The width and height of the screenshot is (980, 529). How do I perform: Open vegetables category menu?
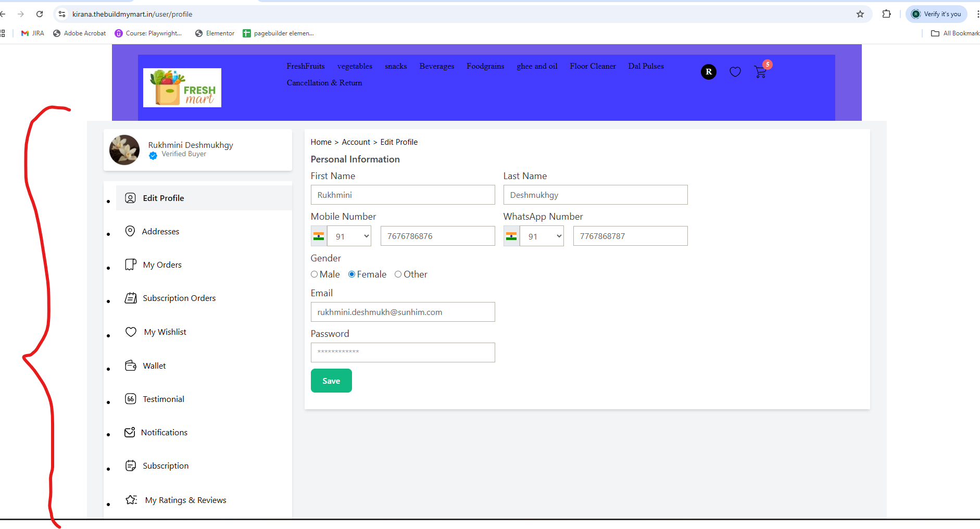[x=355, y=66]
